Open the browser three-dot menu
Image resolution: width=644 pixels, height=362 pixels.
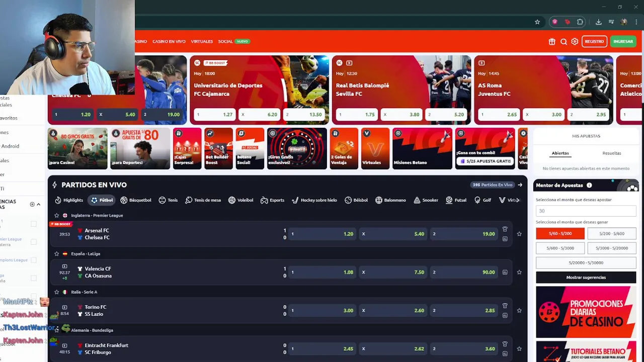click(636, 22)
